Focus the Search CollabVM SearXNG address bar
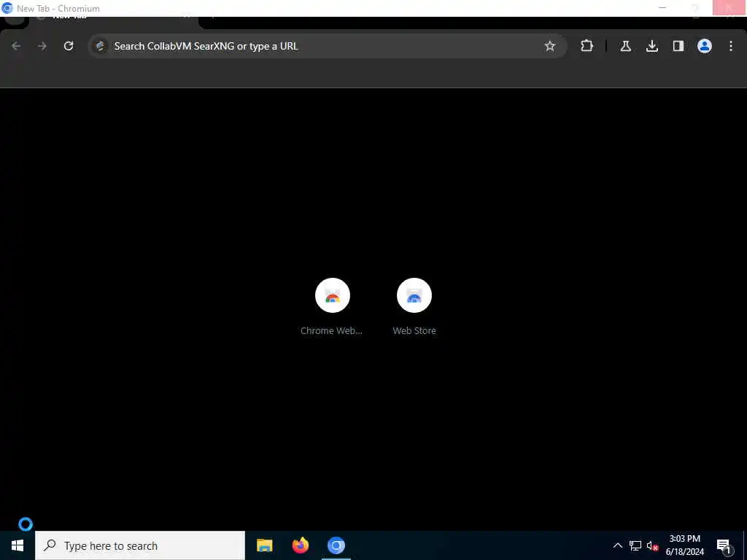Viewport: 747px width, 560px height. point(328,46)
